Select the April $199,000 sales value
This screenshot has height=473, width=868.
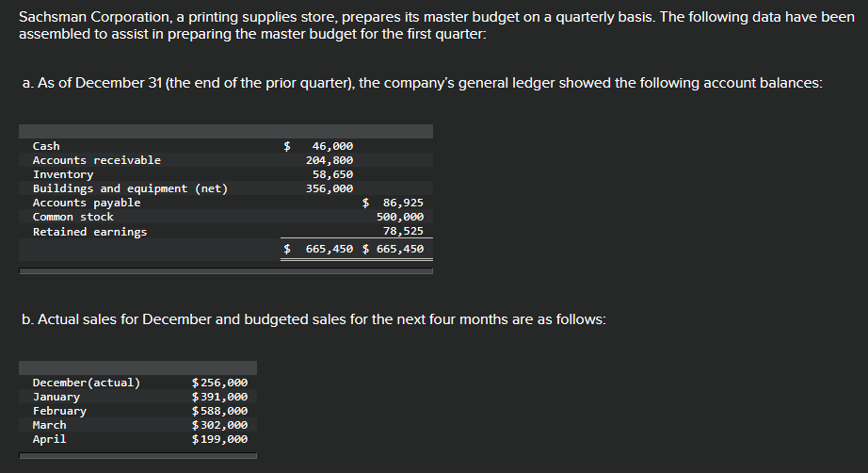tap(219, 439)
